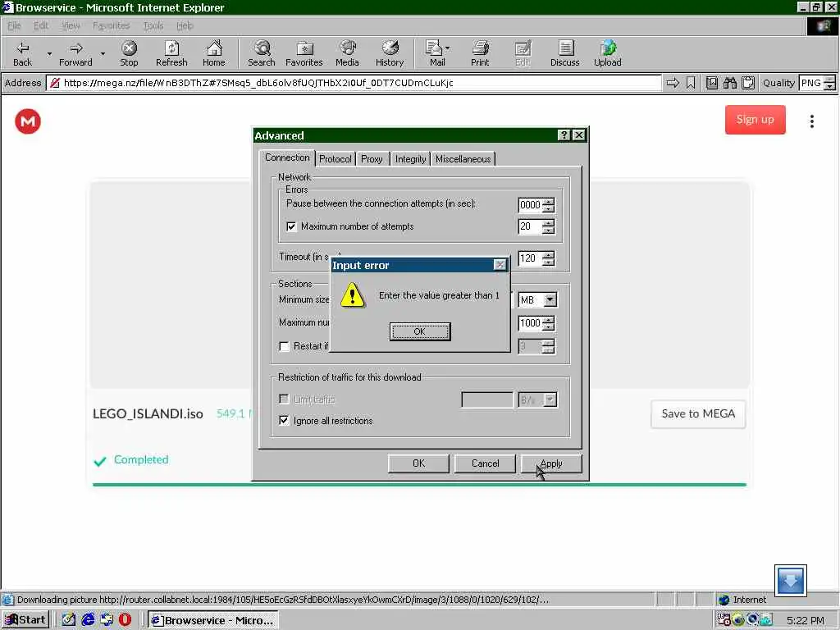Click the Sign up button

756,120
